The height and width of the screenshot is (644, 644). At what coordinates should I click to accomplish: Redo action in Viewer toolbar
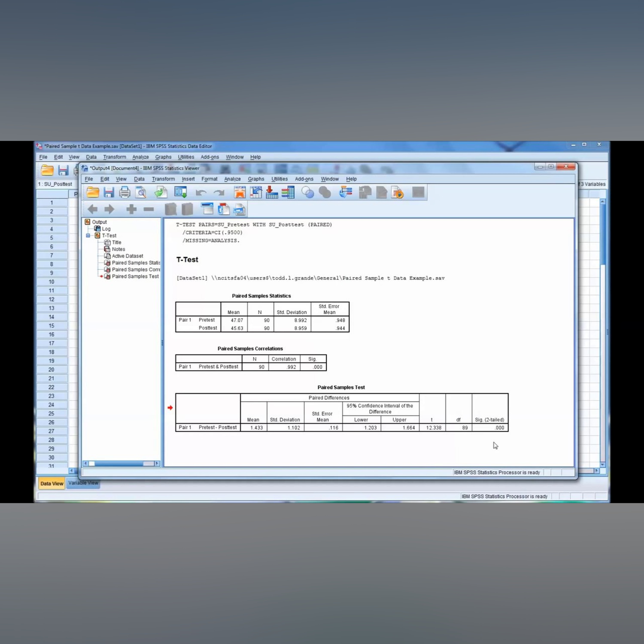click(219, 193)
